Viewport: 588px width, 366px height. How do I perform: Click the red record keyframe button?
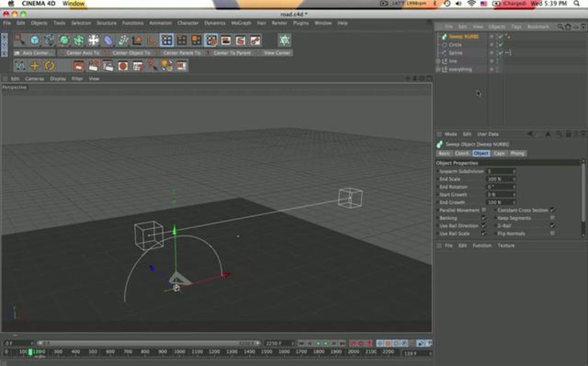coord(353,343)
